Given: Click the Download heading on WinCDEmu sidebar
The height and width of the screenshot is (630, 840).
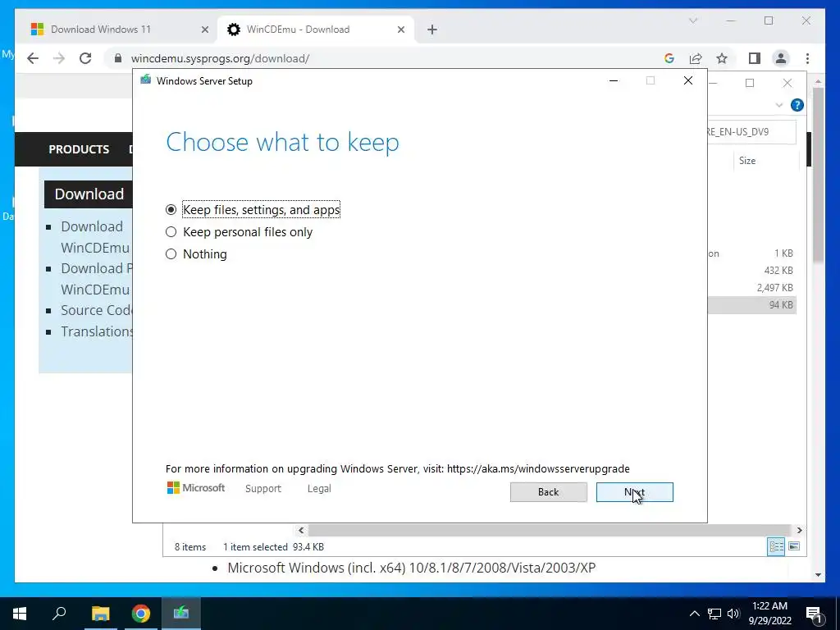Looking at the screenshot, I should coord(89,194).
